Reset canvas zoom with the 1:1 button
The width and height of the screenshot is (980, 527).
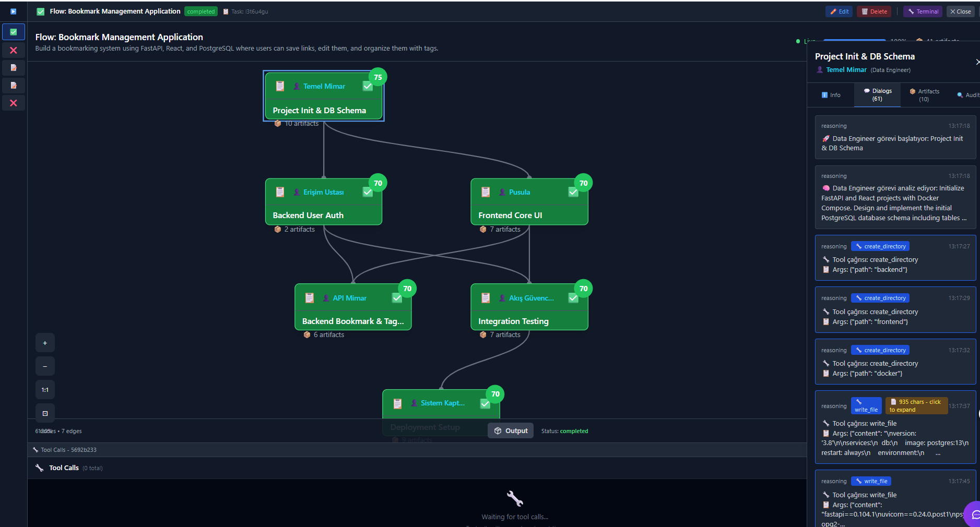pyautogui.click(x=45, y=390)
